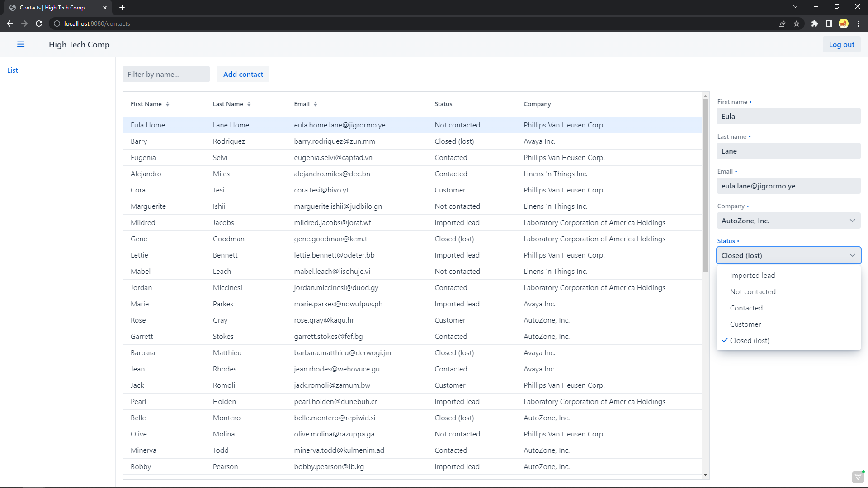Collapse the Status dropdown chevron
This screenshot has width=868, height=488.
tap(853, 255)
